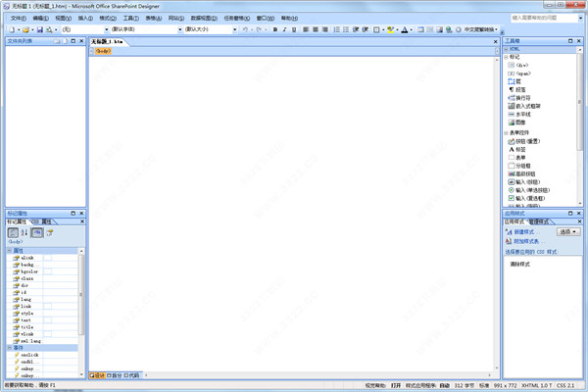
Task: Align text left
Action: [306, 29]
